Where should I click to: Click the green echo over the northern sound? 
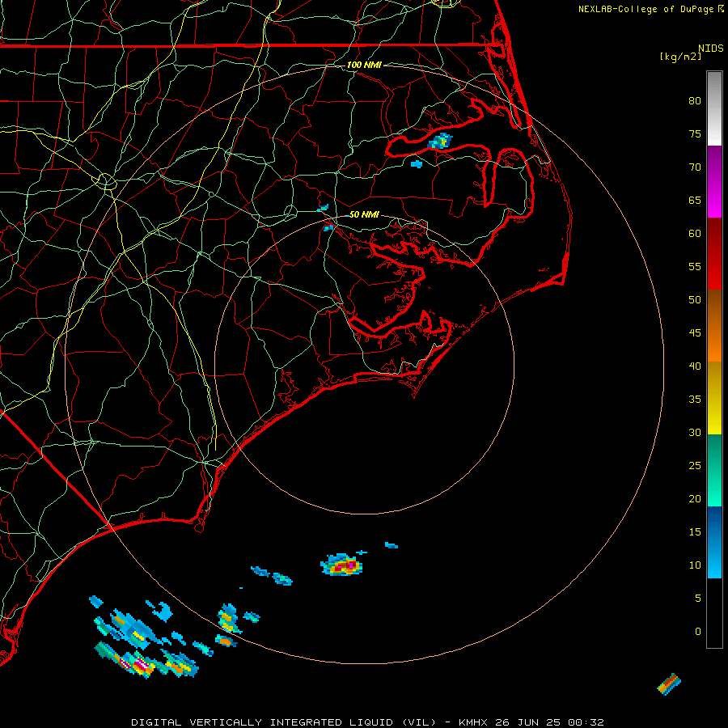point(440,141)
